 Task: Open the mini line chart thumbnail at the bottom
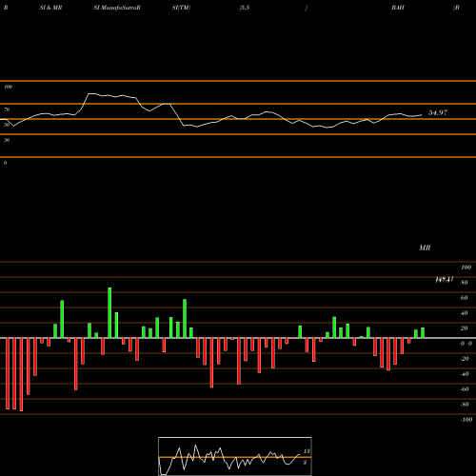point(235,456)
